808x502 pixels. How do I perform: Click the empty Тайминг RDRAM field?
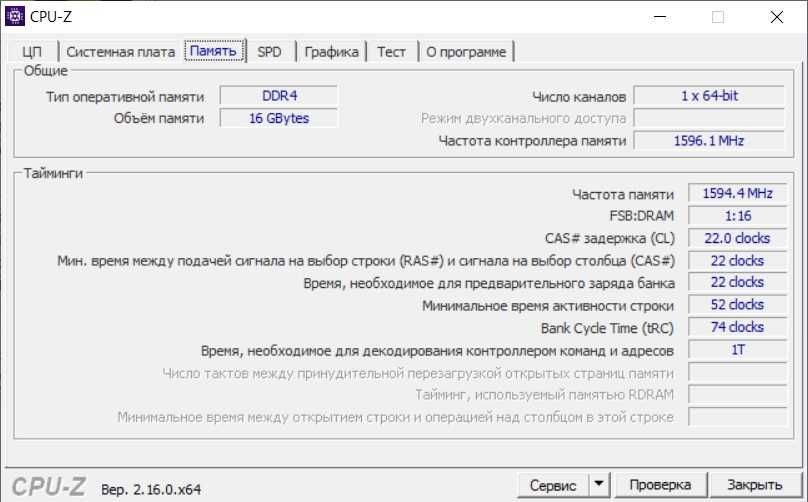click(x=737, y=395)
